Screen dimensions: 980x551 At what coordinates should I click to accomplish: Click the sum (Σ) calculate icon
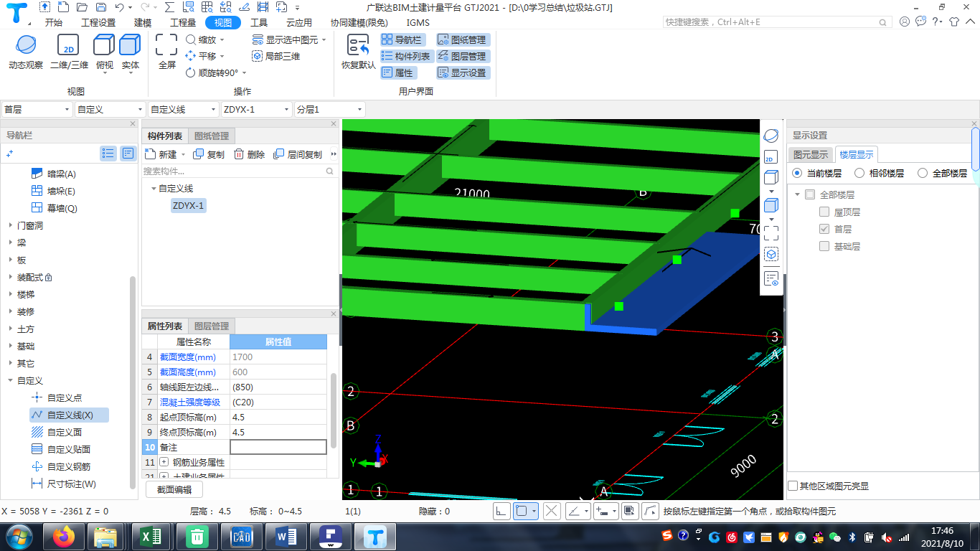pyautogui.click(x=169, y=7)
